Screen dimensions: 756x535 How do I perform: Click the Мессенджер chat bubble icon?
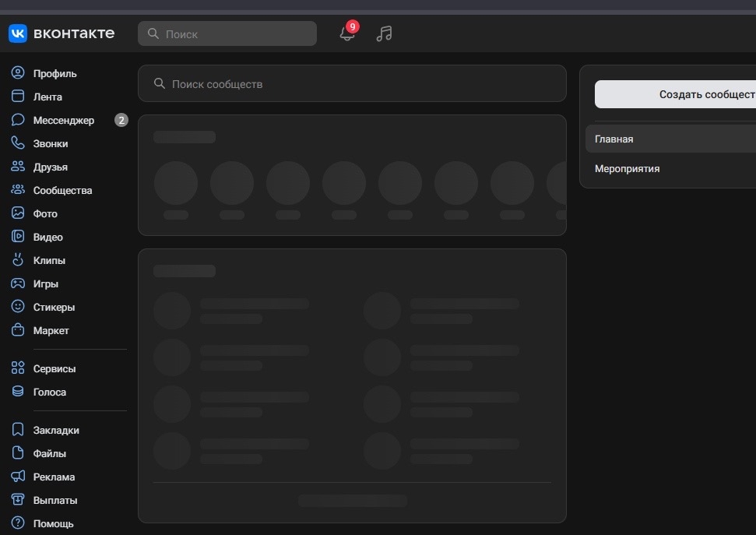coord(18,120)
